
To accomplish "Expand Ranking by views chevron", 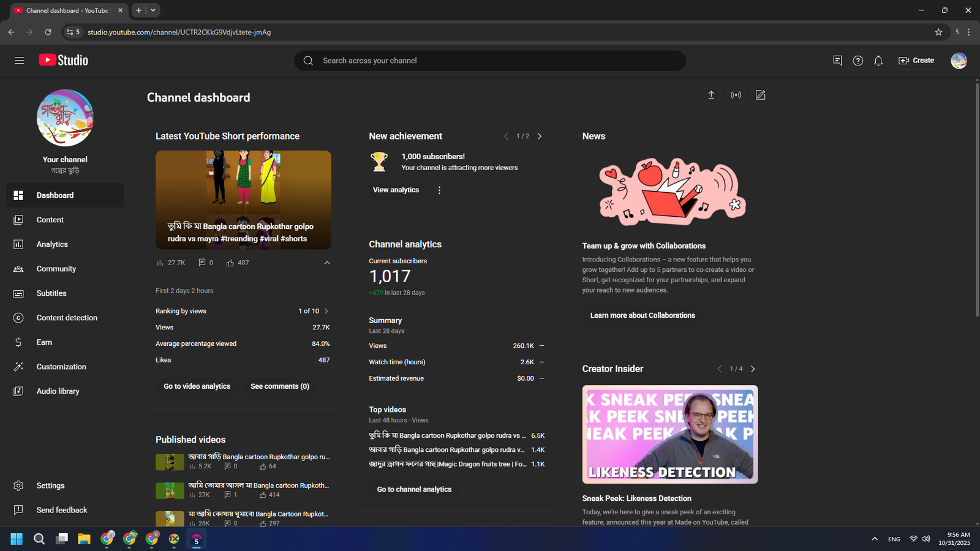I will pyautogui.click(x=326, y=311).
